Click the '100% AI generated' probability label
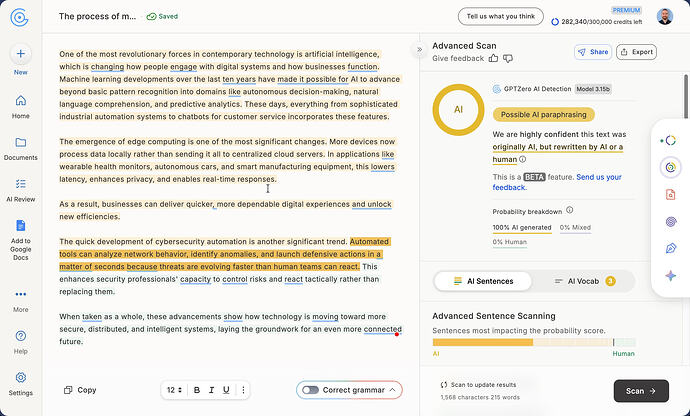The image size is (690, 416). [522, 228]
